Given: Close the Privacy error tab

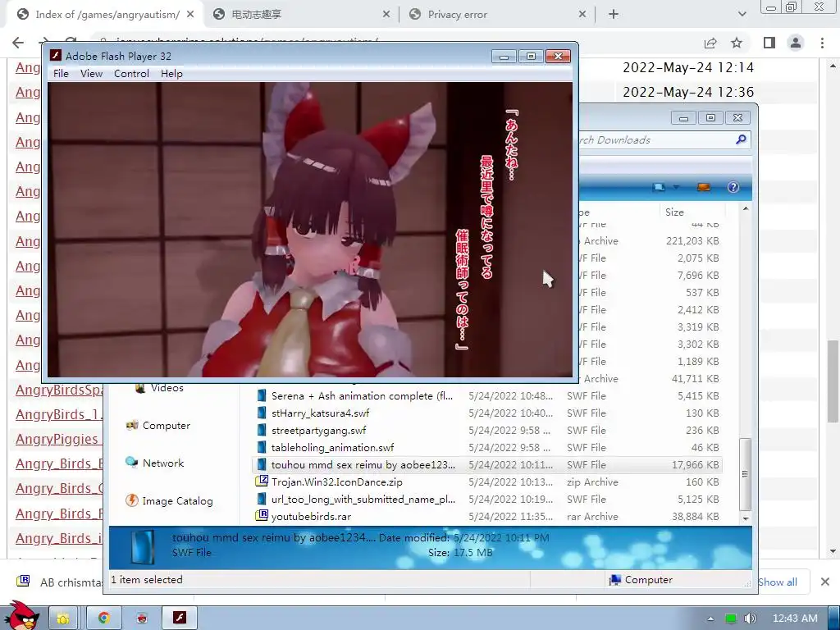Looking at the screenshot, I should click(582, 15).
